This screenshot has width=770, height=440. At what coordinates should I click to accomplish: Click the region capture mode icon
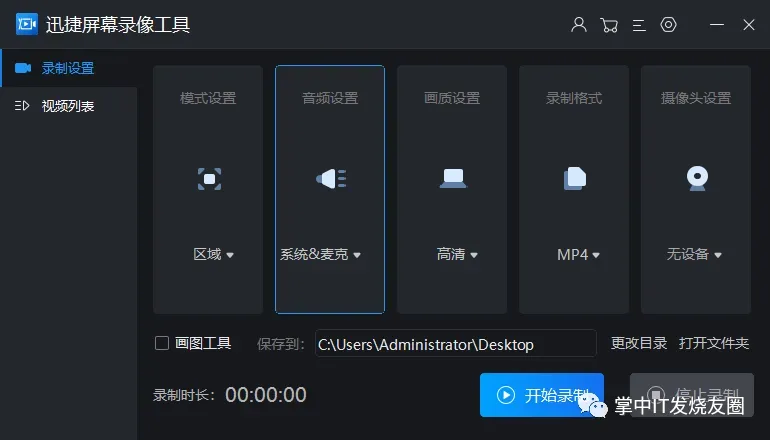point(209,179)
